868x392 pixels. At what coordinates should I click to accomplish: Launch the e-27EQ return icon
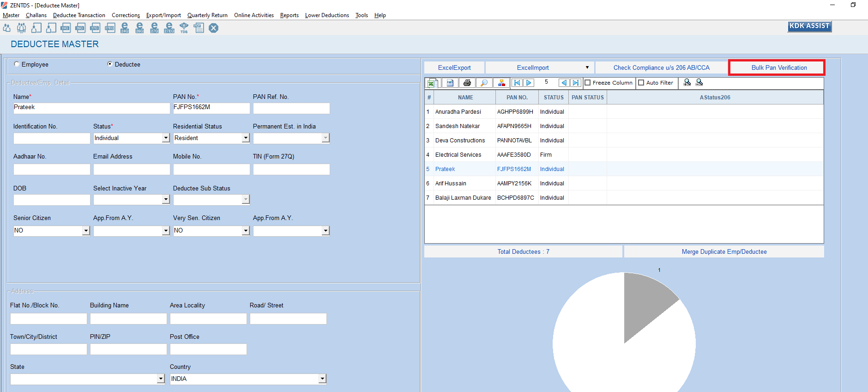point(169,28)
